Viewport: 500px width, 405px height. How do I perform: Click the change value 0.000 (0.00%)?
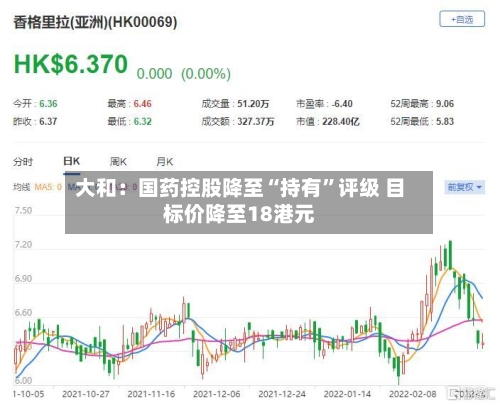[x=184, y=74]
